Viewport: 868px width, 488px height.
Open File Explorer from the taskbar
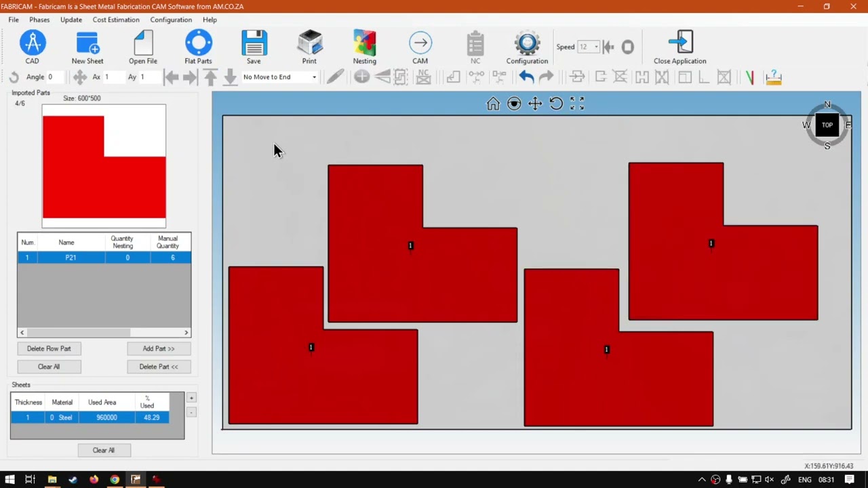click(52, 480)
